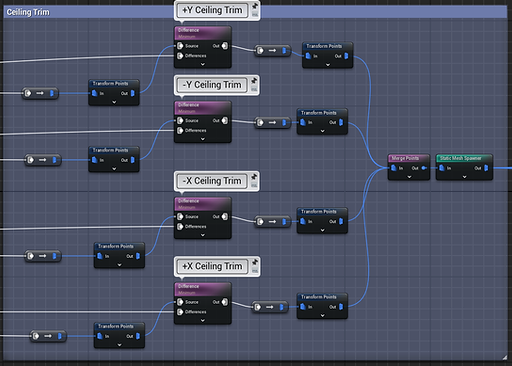Expand the Merge Points node chevron
The width and height of the screenshot is (512, 366).
(409, 177)
